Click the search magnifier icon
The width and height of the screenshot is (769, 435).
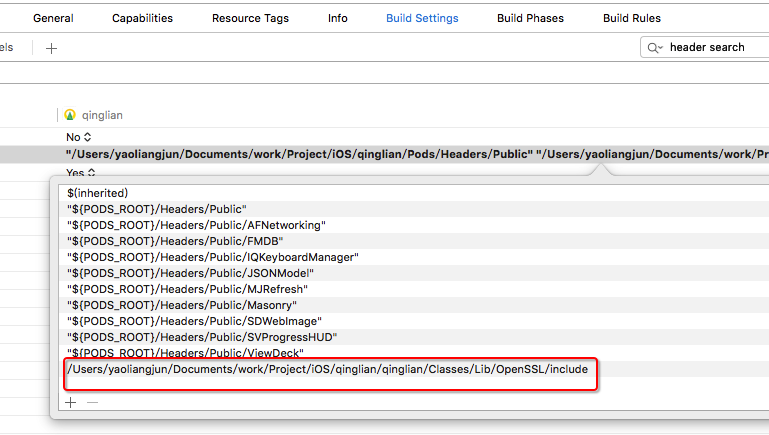coord(655,47)
